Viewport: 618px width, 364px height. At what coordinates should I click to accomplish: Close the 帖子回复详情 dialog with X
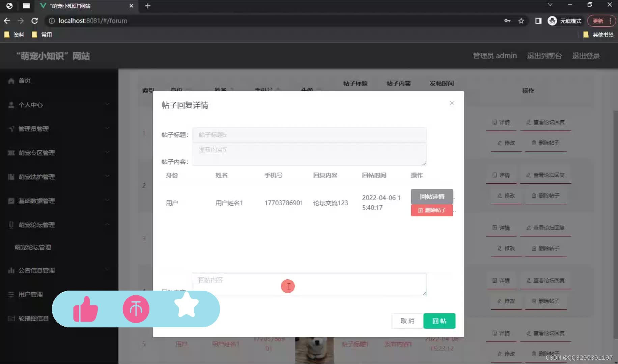tap(452, 103)
